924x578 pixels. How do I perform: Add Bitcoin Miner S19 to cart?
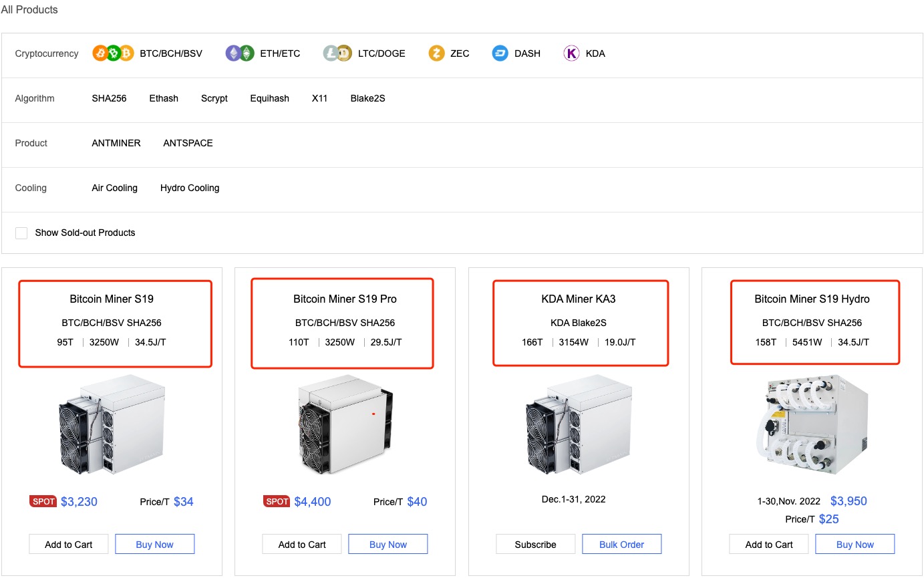[69, 544]
